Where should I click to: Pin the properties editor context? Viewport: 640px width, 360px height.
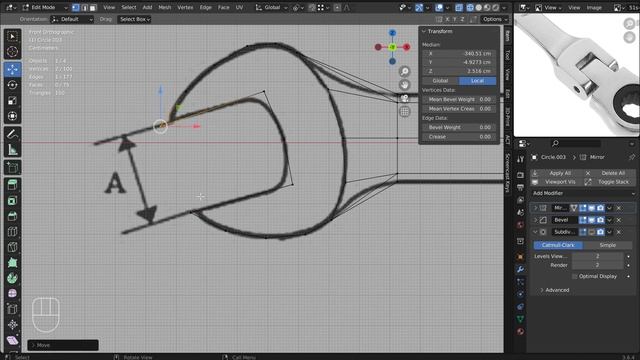[x=631, y=157]
